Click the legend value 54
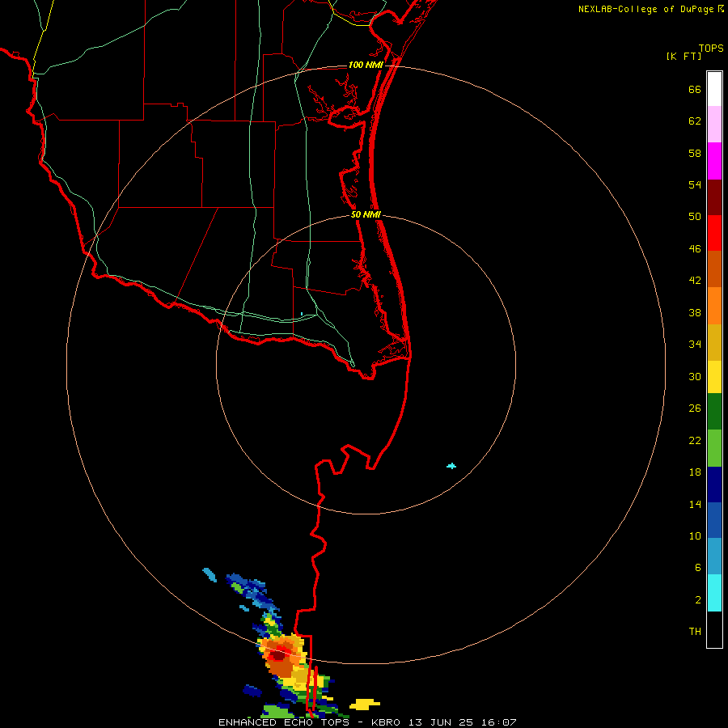Viewport: 728px width, 728px height. [x=695, y=184]
